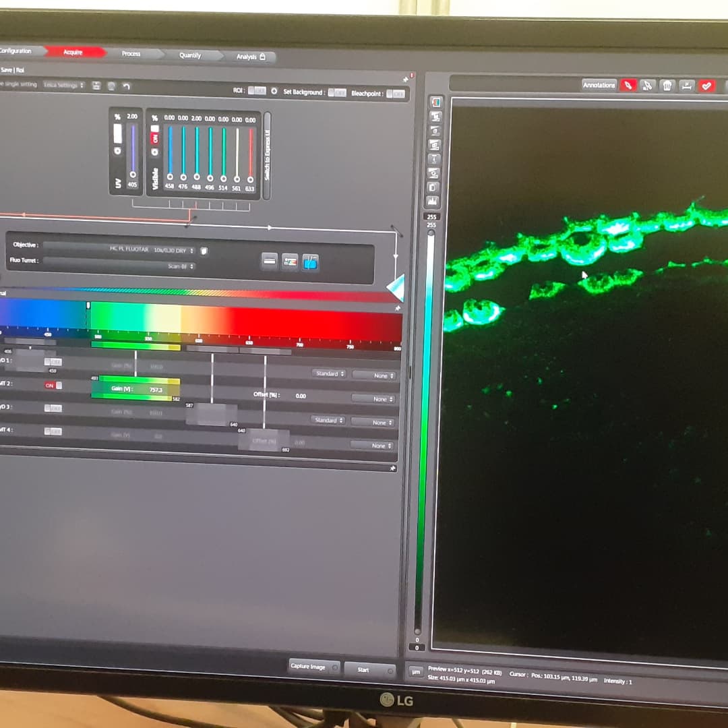Click the second icon in viewer sidebar
Viewport: 728px width, 728px height.
pos(435,117)
